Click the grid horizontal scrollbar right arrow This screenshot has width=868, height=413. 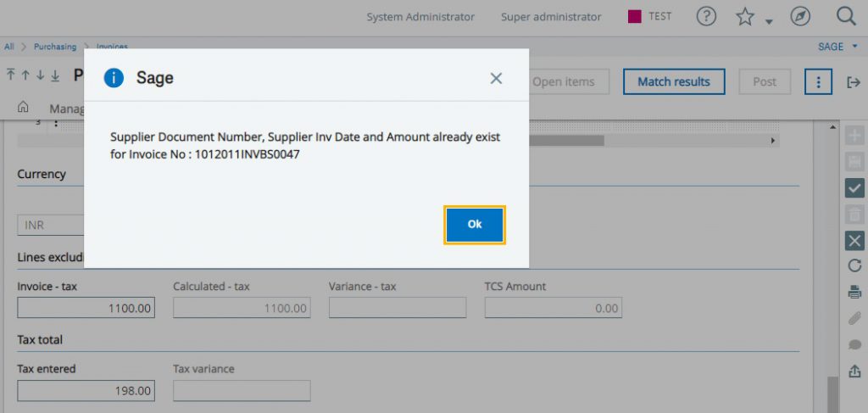[773, 141]
